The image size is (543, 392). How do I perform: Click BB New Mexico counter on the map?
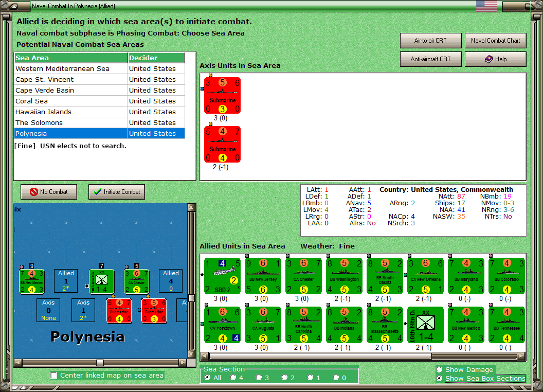32,281
